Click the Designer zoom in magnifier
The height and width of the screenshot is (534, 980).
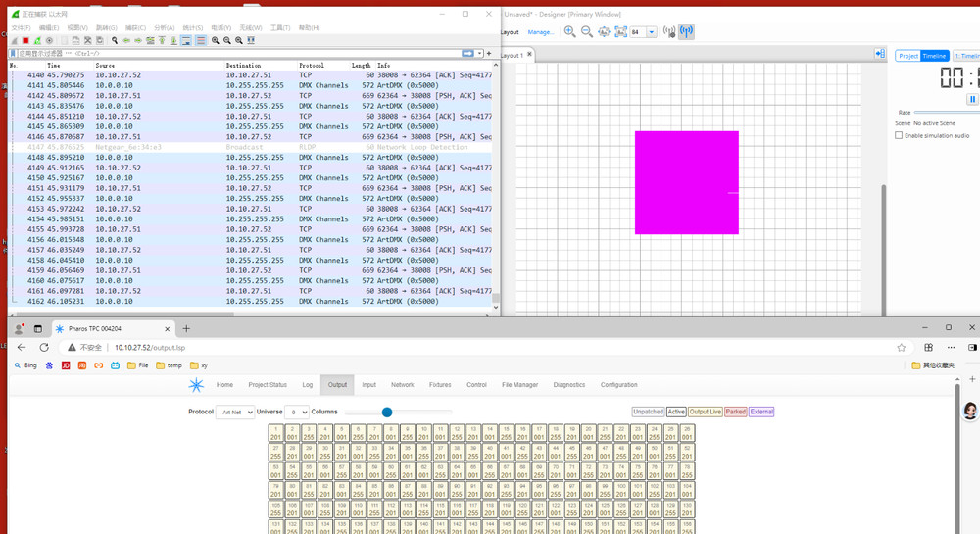tap(569, 32)
